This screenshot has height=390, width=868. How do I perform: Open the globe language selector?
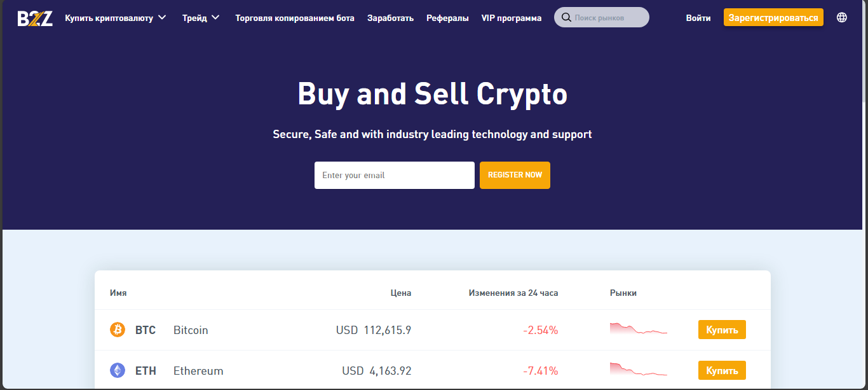(842, 18)
